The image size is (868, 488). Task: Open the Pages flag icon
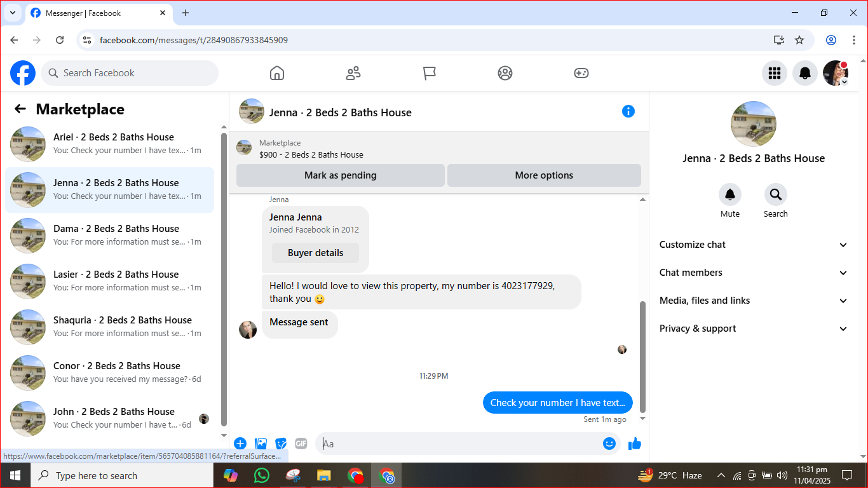(430, 73)
